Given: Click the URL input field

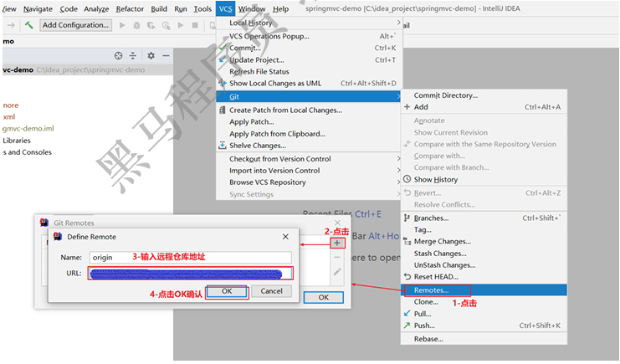Looking at the screenshot, I should coord(191,274).
